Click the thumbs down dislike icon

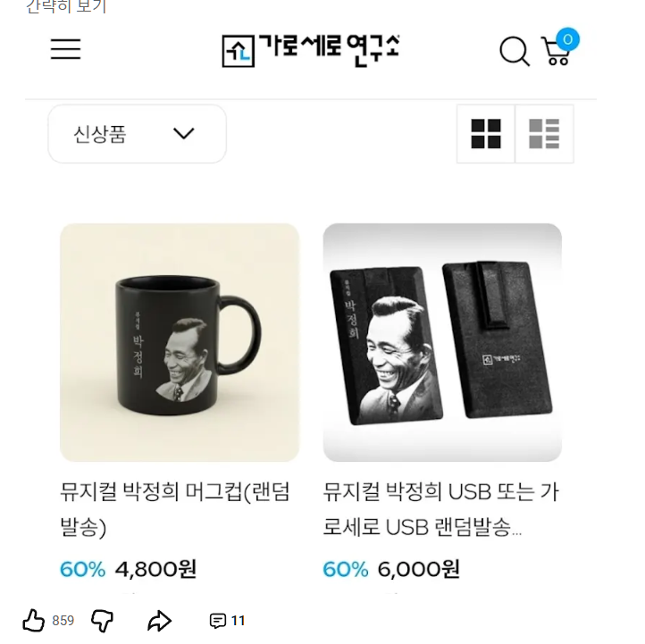pos(103,621)
